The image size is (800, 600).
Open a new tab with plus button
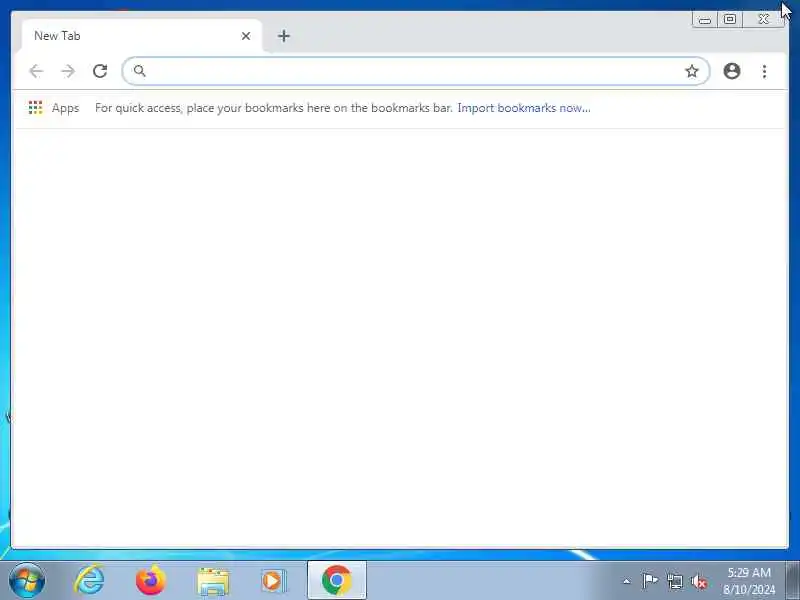[x=284, y=36]
